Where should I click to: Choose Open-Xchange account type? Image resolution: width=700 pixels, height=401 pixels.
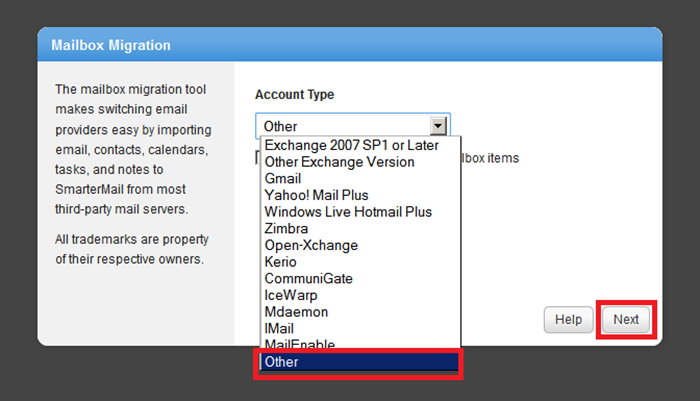(311, 245)
